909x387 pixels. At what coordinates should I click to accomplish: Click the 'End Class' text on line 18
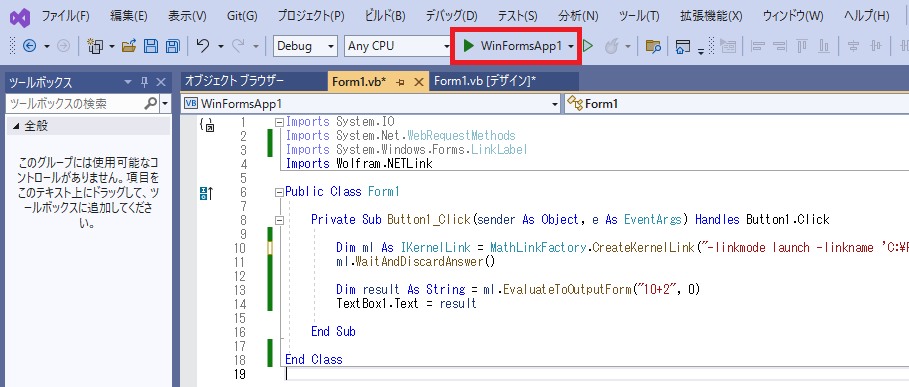[x=314, y=360]
